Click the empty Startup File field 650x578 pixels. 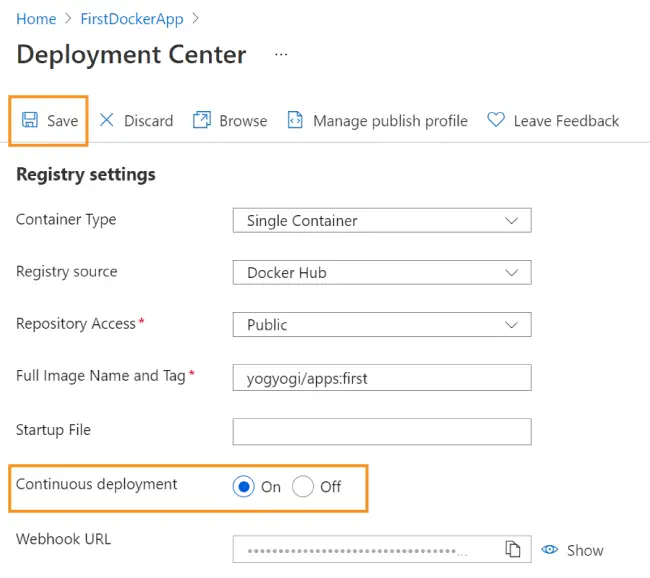(382, 432)
